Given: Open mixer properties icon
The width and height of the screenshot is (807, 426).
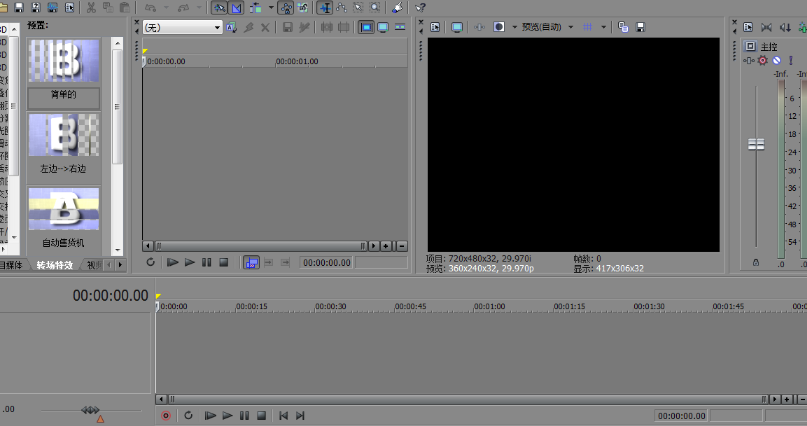Looking at the screenshot, I should tap(748, 27).
